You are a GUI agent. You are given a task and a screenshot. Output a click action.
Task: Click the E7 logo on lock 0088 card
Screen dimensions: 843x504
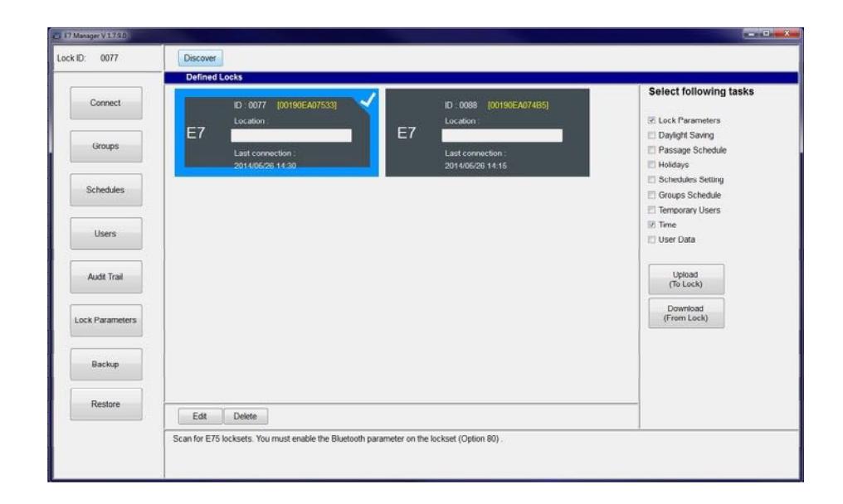tap(407, 133)
